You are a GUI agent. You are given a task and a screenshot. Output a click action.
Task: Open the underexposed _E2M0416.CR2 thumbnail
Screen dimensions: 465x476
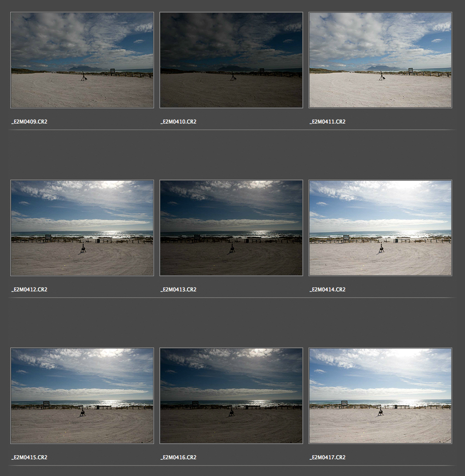(231, 396)
